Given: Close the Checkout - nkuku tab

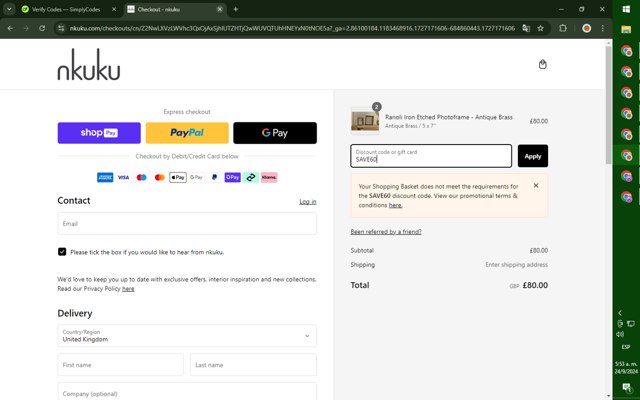Looking at the screenshot, I should [220, 9].
